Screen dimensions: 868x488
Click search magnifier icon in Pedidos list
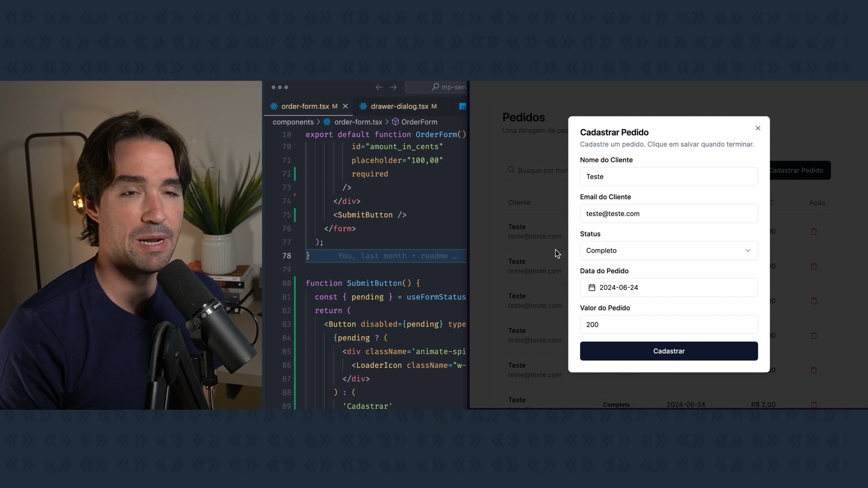(x=511, y=170)
